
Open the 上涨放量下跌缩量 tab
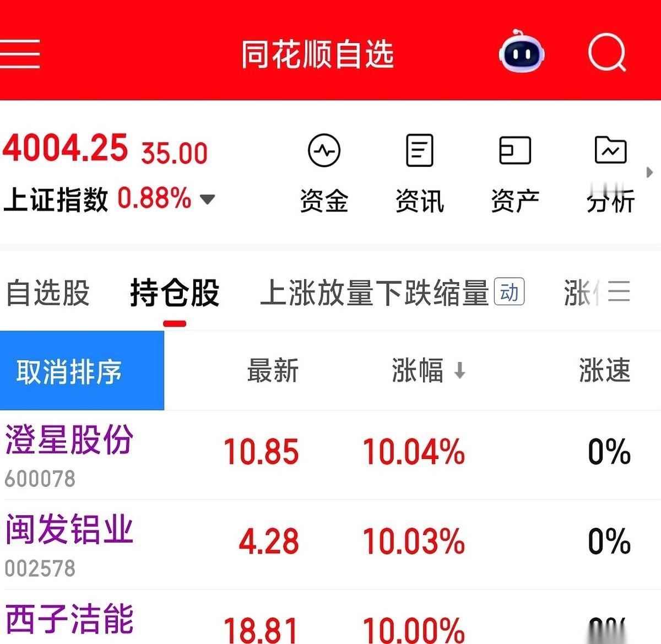[x=375, y=293]
